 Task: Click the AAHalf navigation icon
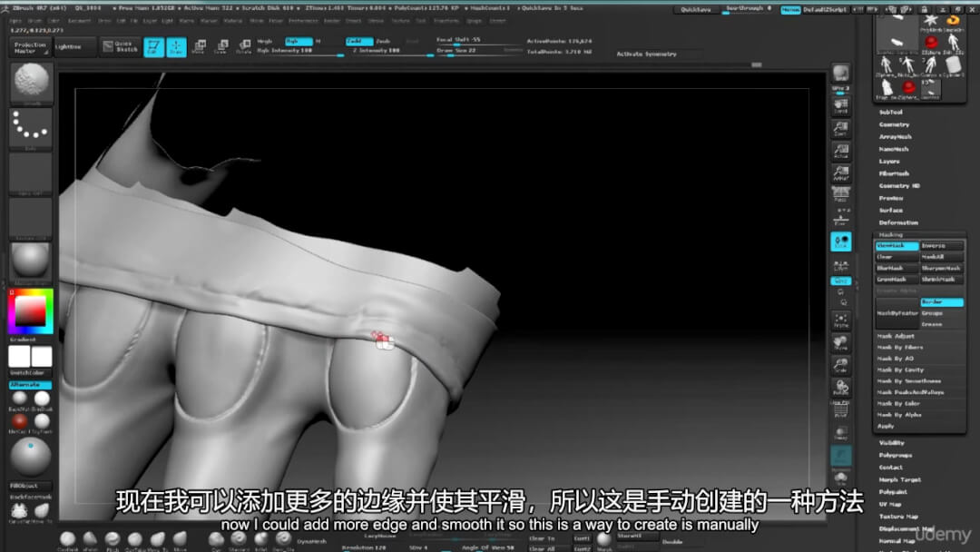click(840, 173)
